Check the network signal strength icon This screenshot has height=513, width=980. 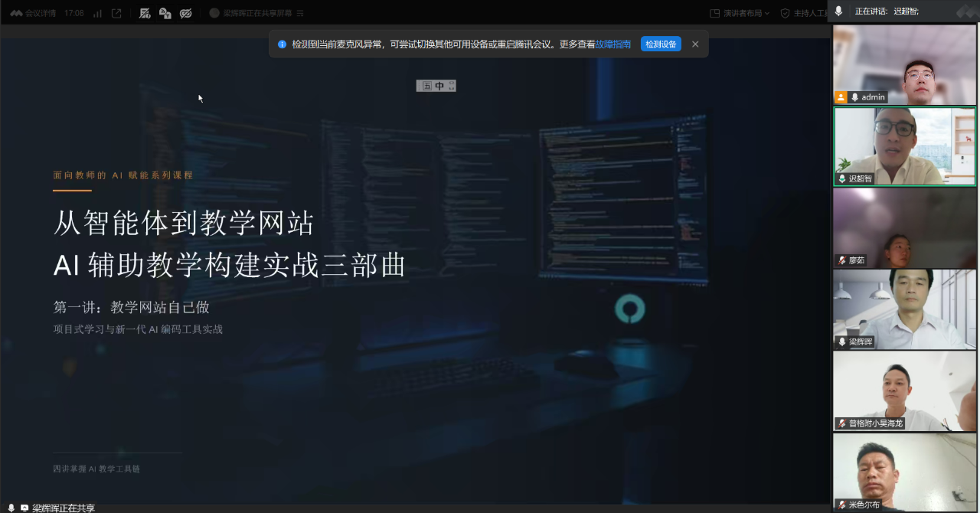tap(97, 13)
